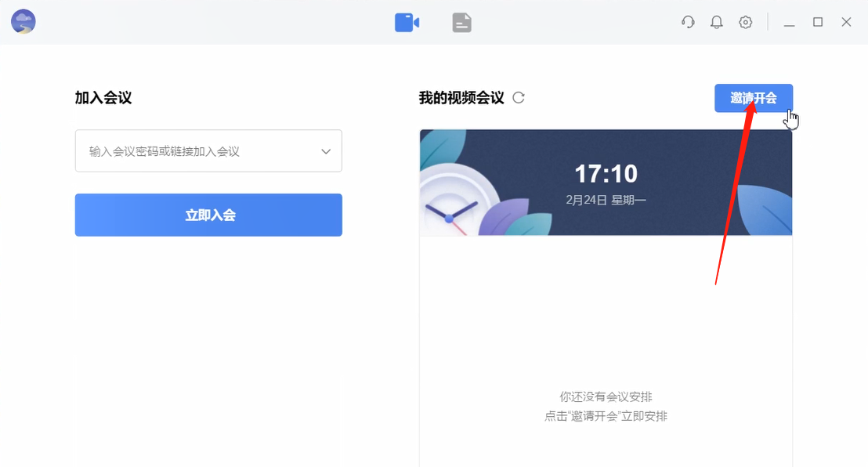Open the meeting records document icon
Image resolution: width=868 pixels, height=467 pixels.
point(461,22)
